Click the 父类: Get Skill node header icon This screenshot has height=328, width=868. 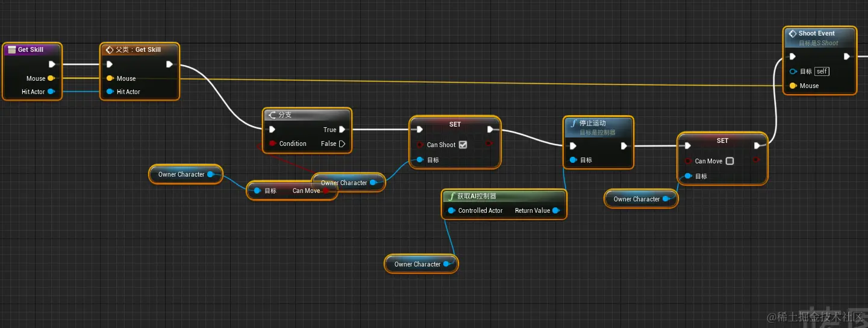(109, 49)
